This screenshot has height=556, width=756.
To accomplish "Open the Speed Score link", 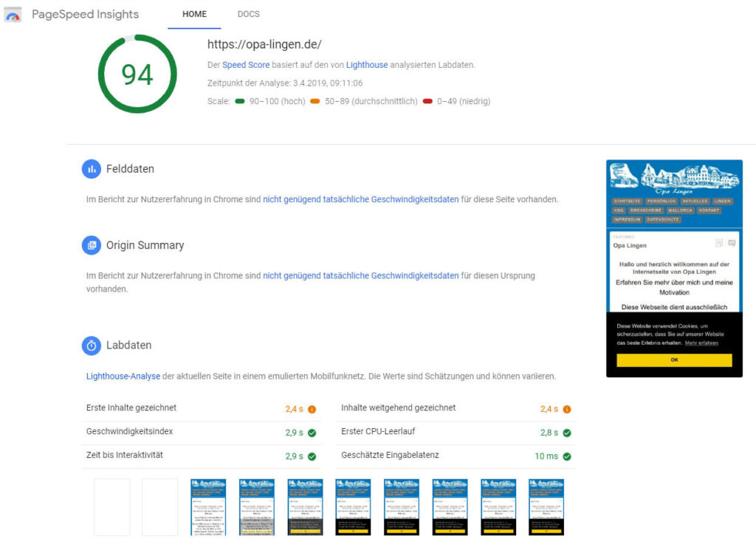I will (x=246, y=65).
